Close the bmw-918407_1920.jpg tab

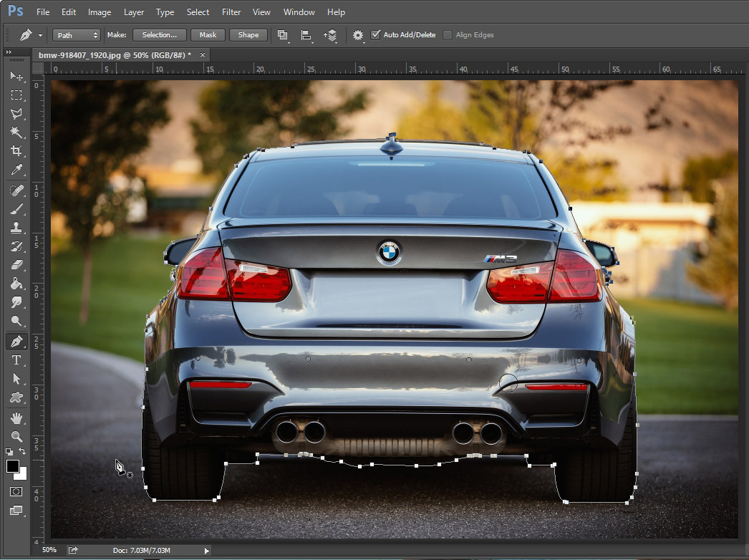(203, 55)
